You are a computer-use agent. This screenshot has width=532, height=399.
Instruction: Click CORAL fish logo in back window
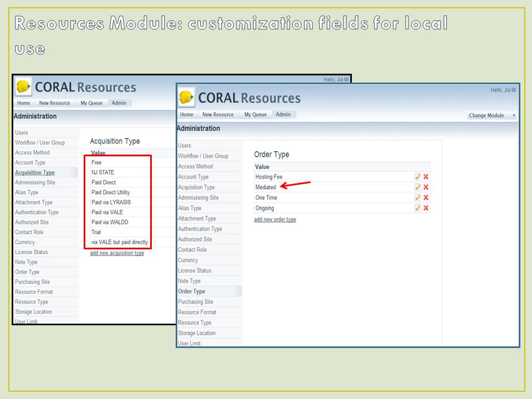pyautogui.click(x=23, y=87)
